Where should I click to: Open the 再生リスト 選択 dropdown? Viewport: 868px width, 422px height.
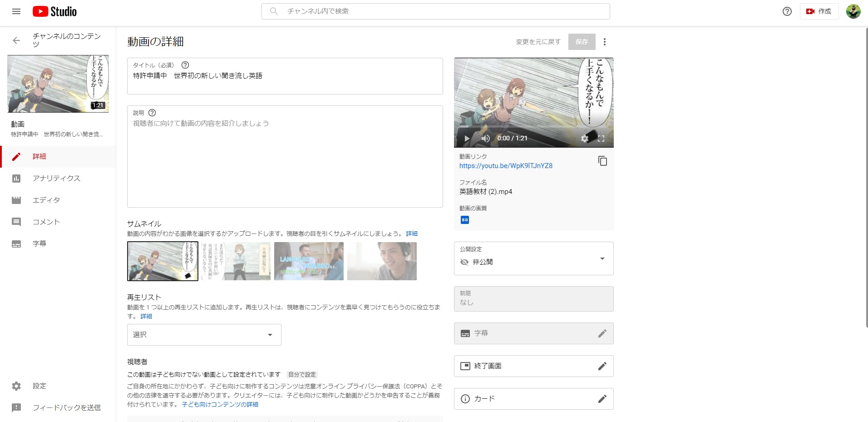204,335
